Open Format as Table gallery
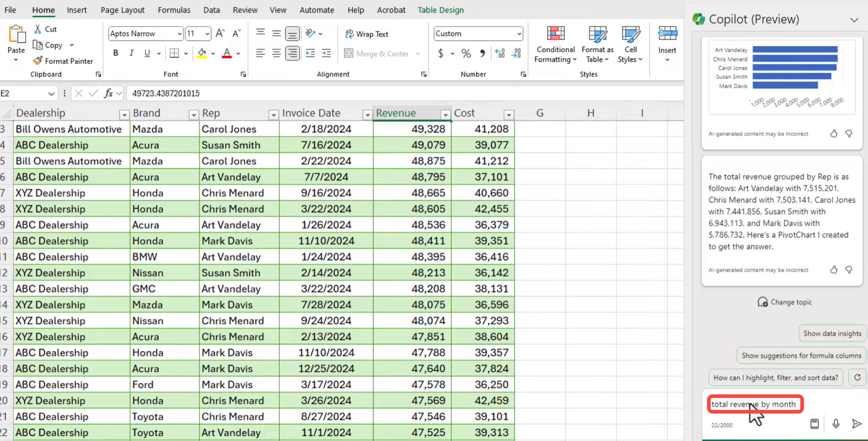Screen dimensions: 868x441 coord(598,44)
